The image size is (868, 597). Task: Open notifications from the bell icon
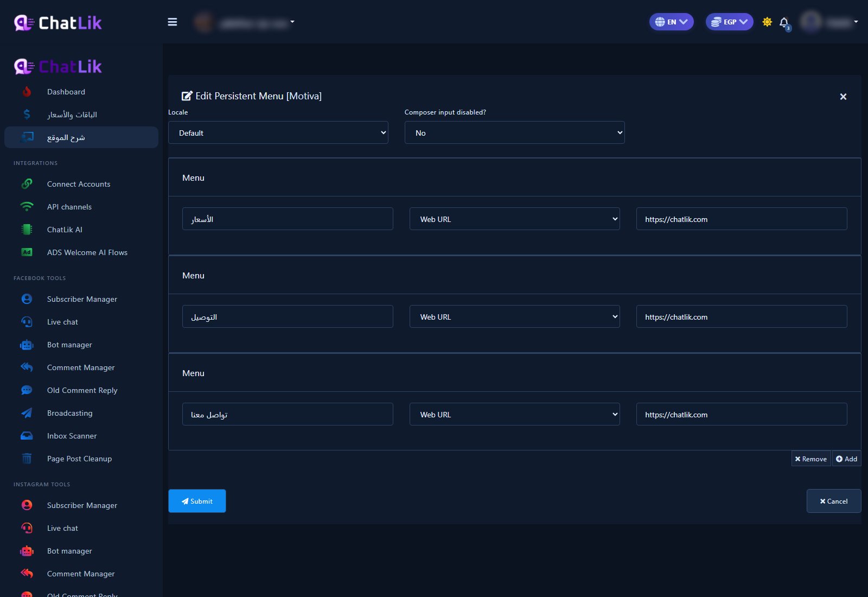tap(784, 22)
